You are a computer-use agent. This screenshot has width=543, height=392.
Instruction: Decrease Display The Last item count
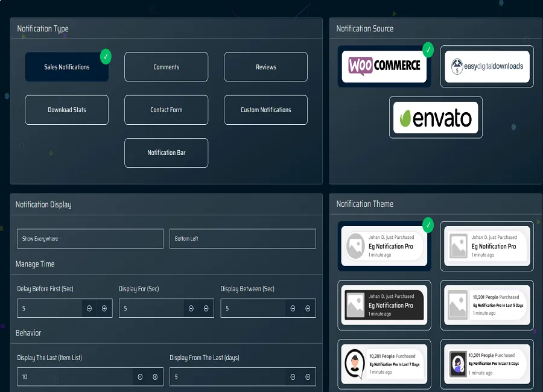140,377
